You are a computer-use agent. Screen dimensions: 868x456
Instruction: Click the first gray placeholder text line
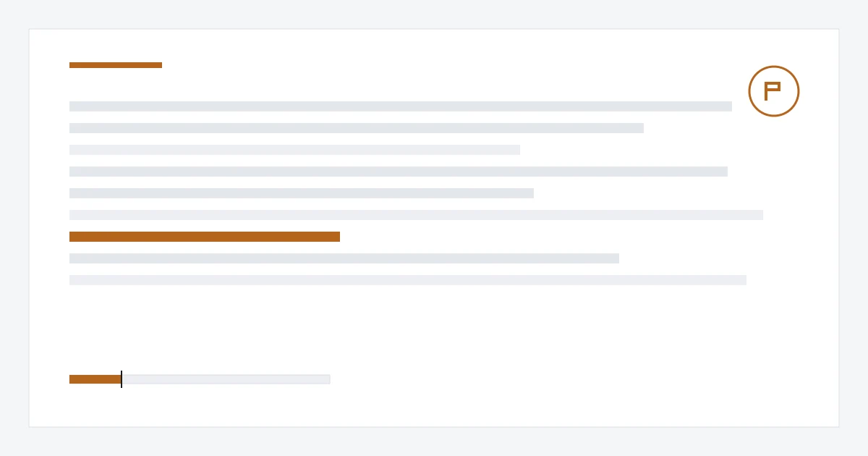(401, 106)
